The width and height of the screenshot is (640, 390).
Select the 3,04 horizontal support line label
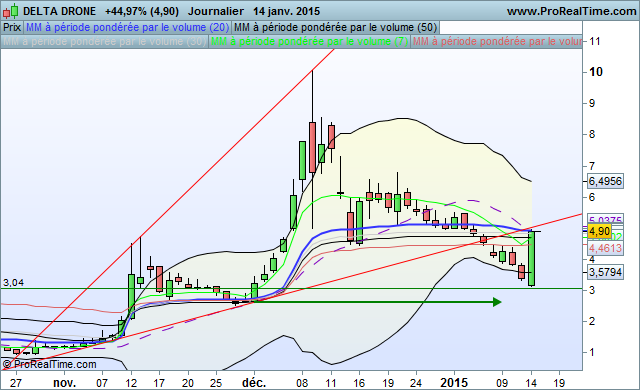[x=13, y=282]
